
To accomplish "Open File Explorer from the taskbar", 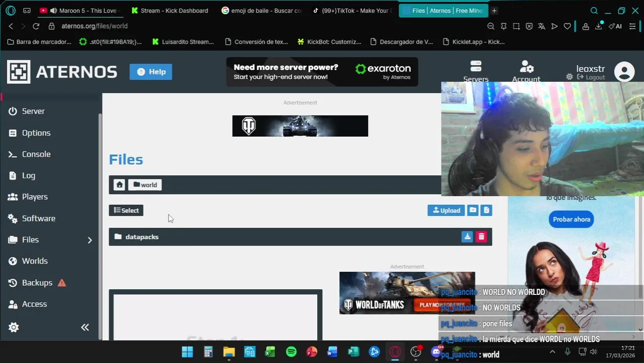I will [229, 352].
